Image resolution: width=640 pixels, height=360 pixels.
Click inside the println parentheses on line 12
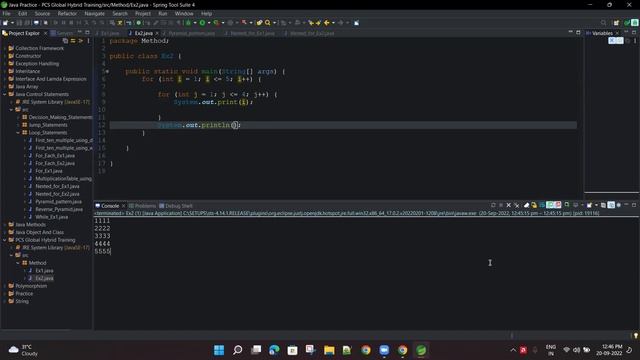(x=235, y=125)
